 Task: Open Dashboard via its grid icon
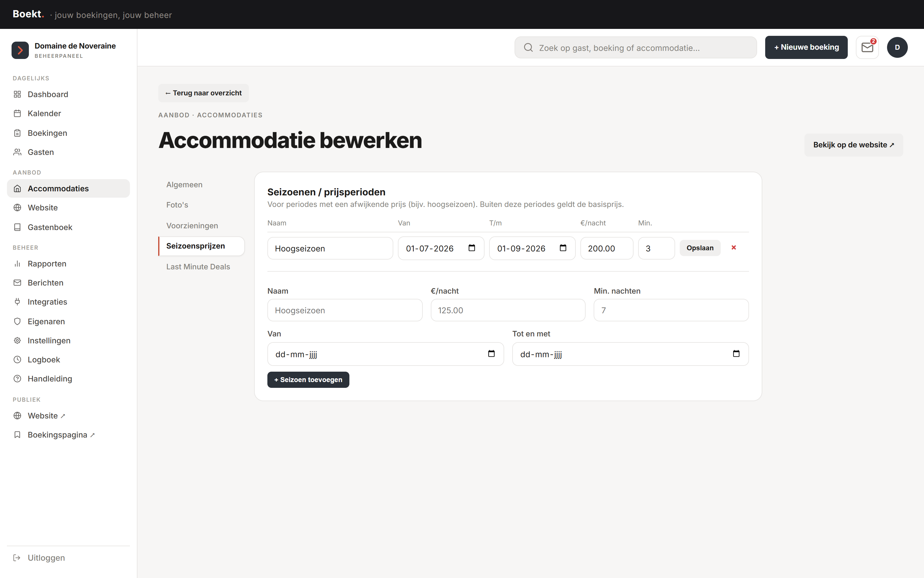click(17, 94)
